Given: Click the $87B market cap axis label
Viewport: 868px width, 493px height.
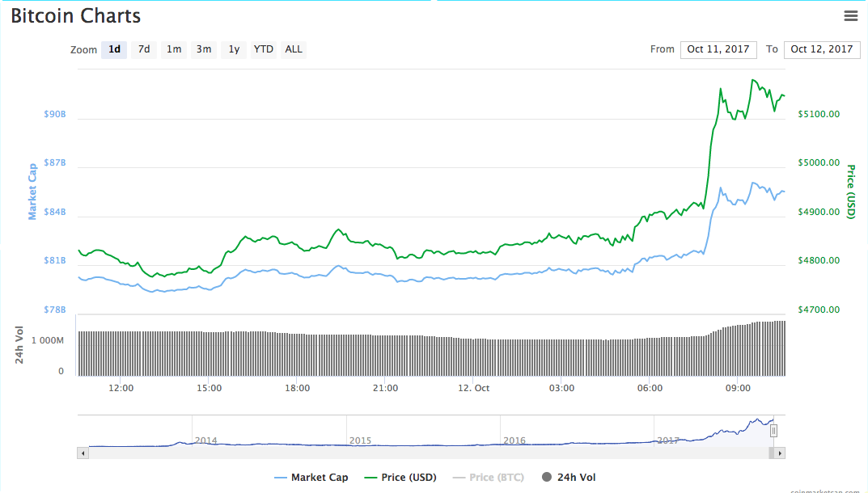Looking at the screenshot, I should coord(55,162).
